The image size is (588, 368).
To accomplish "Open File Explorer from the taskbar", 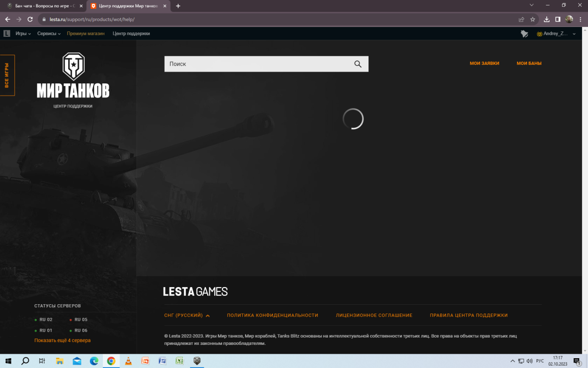I will (x=60, y=361).
